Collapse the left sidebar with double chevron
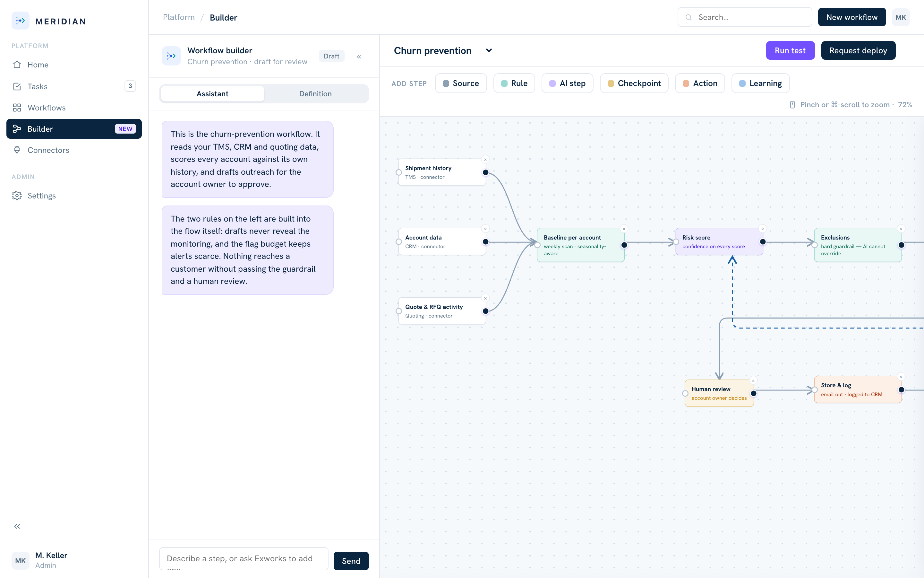This screenshot has height=578, width=924. click(17, 526)
